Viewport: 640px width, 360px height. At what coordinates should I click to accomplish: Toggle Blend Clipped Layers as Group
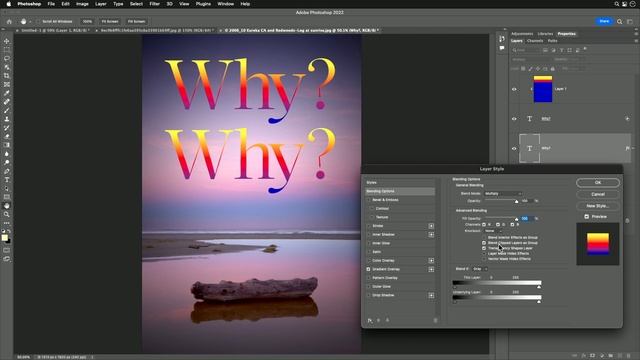click(x=484, y=243)
